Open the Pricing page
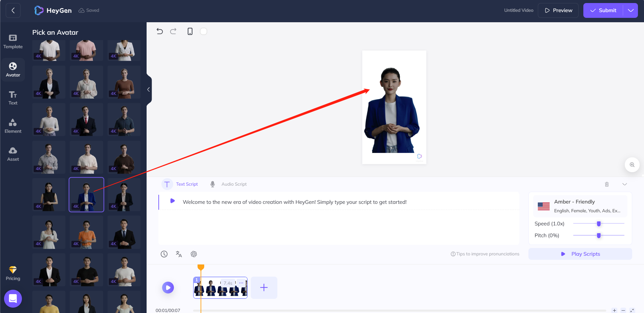This screenshot has height=313, width=644. (x=13, y=274)
